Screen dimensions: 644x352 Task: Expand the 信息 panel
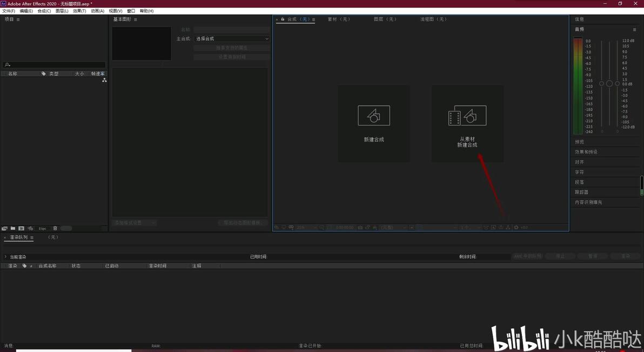pyautogui.click(x=580, y=19)
